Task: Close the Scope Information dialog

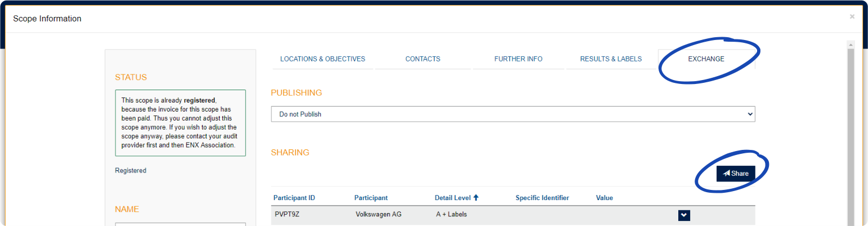Action: tap(852, 17)
